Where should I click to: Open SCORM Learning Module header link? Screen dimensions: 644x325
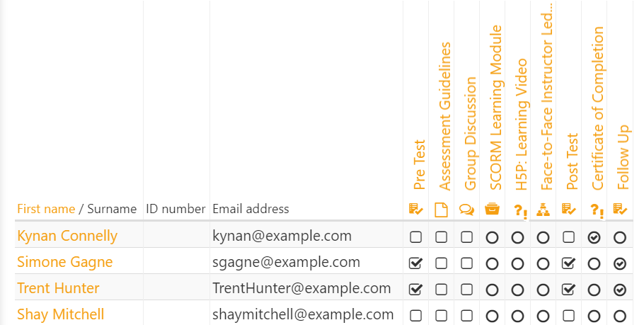pos(495,108)
